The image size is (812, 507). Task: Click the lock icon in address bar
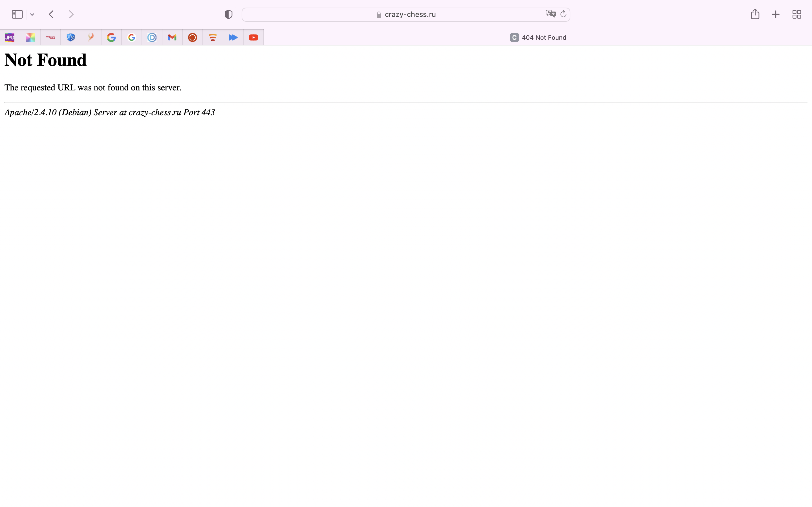(379, 15)
